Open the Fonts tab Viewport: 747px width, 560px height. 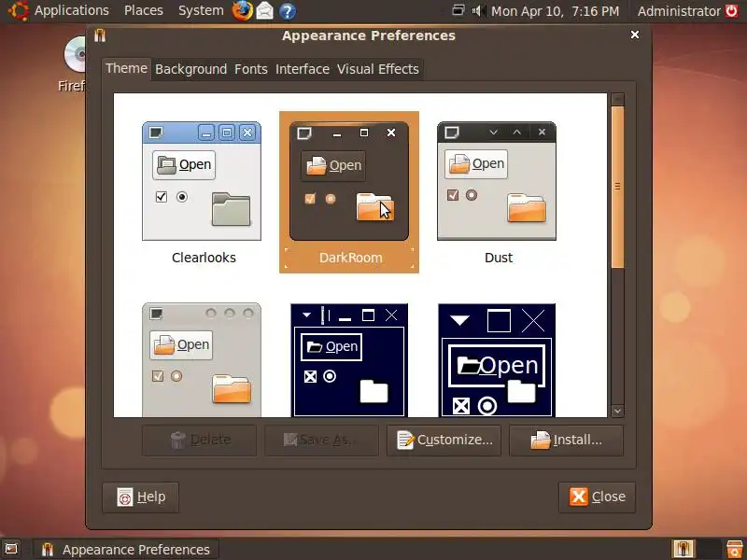point(251,69)
